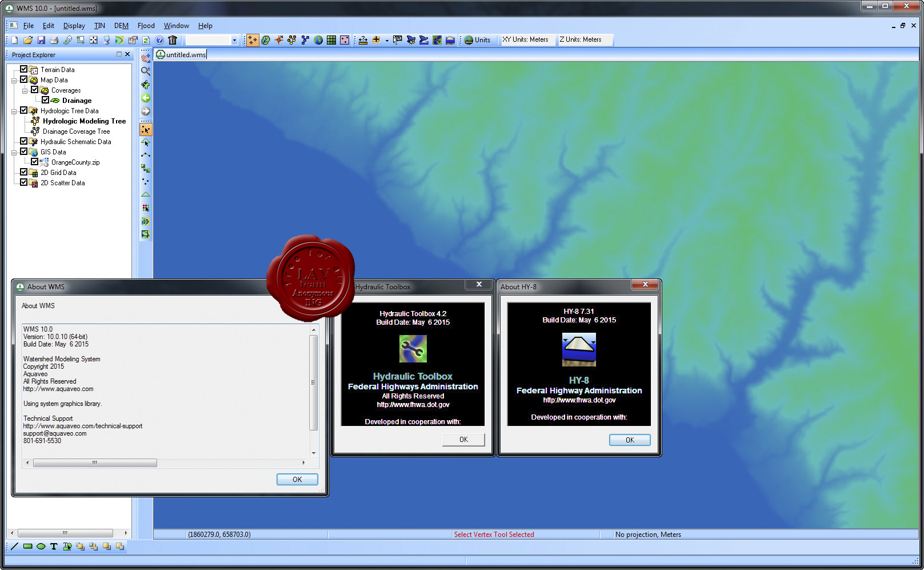Toggle the OrangeCounty.zip checkbox
The width and height of the screenshot is (924, 570).
[34, 162]
